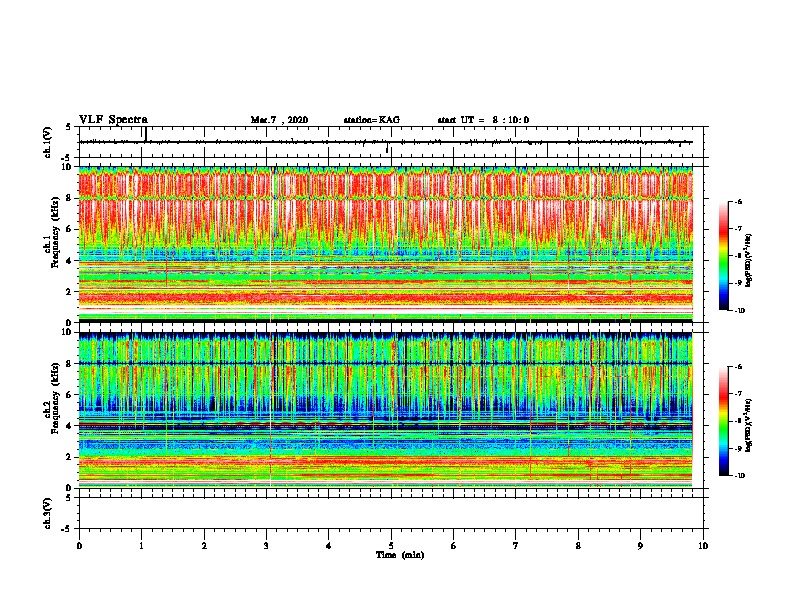The image size is (792, 612).
Task: Click the "8" kHz tick of ch.1 frequency axis
Action: 70,198
